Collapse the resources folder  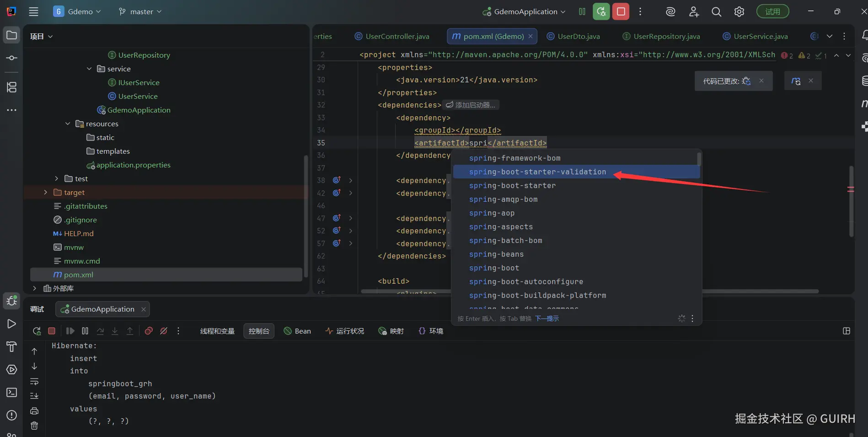click(x=68, y=124)
